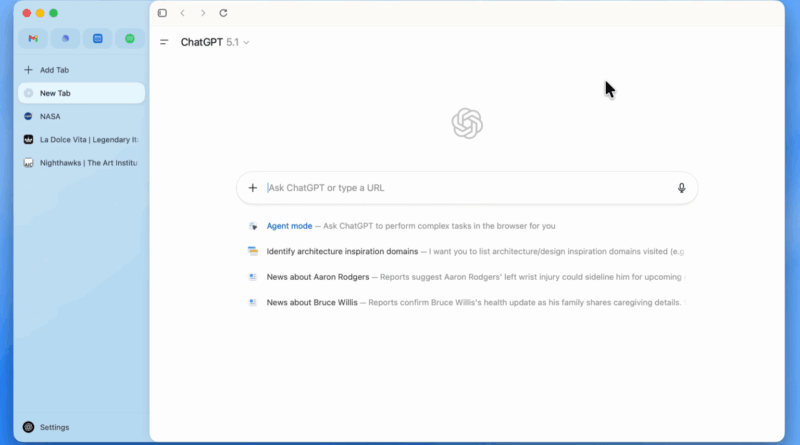Switch to the La Dolce Vita tab
This screenshot has height=445, width=800.
point(82,140)
